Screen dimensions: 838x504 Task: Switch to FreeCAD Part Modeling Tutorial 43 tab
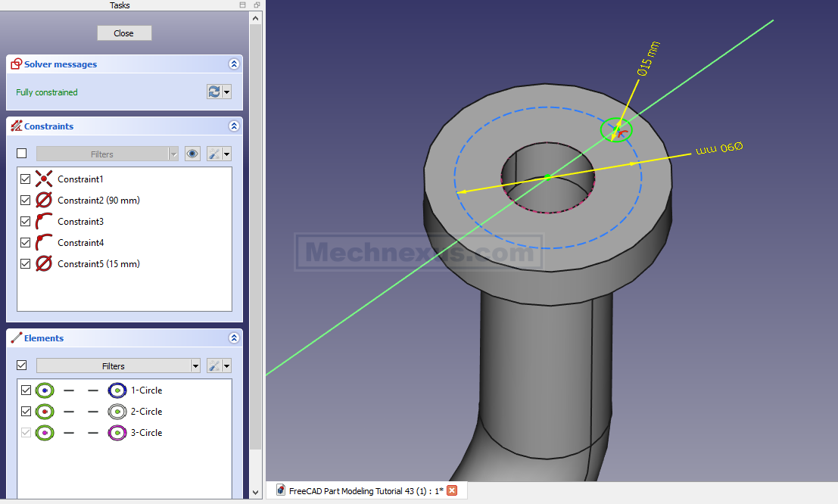(x=360, y=490)
